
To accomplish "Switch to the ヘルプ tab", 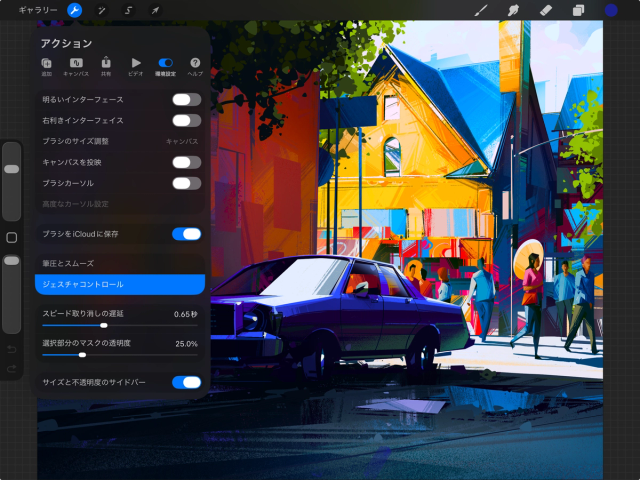I will 195,67.
